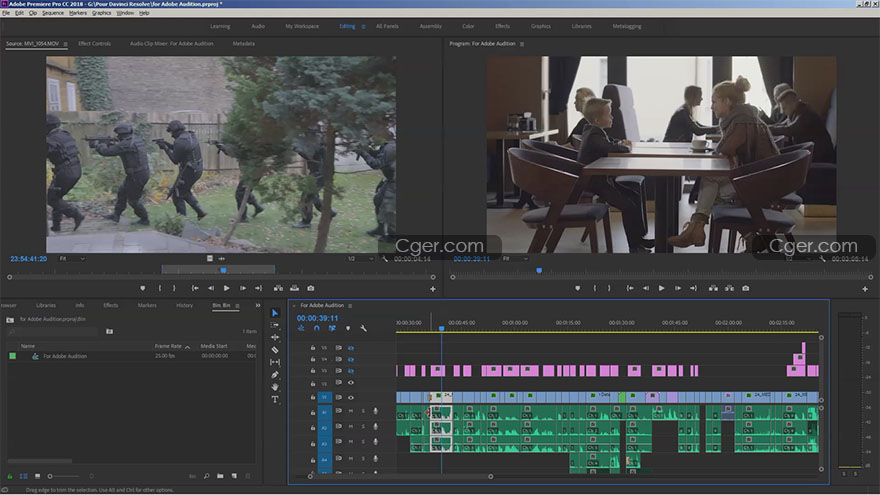Select the Razor tool
The height and width of the screenshot is (495, 880).
[x=275, y=350]
